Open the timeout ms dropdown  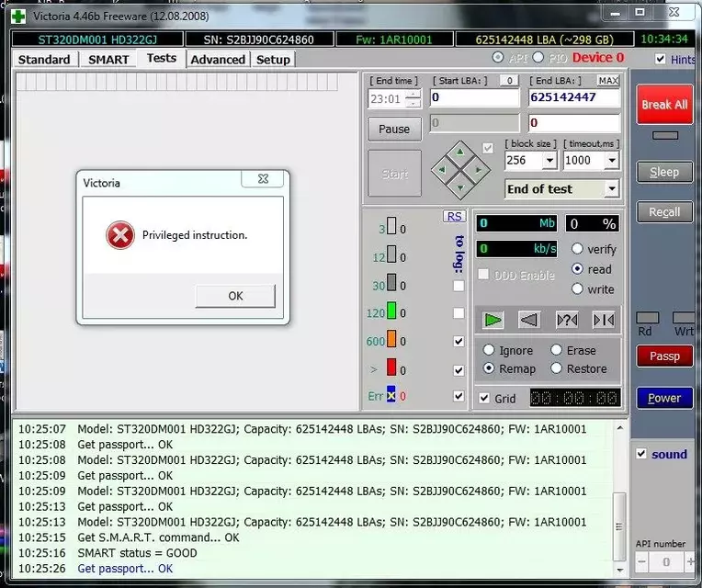click(611, 160)
